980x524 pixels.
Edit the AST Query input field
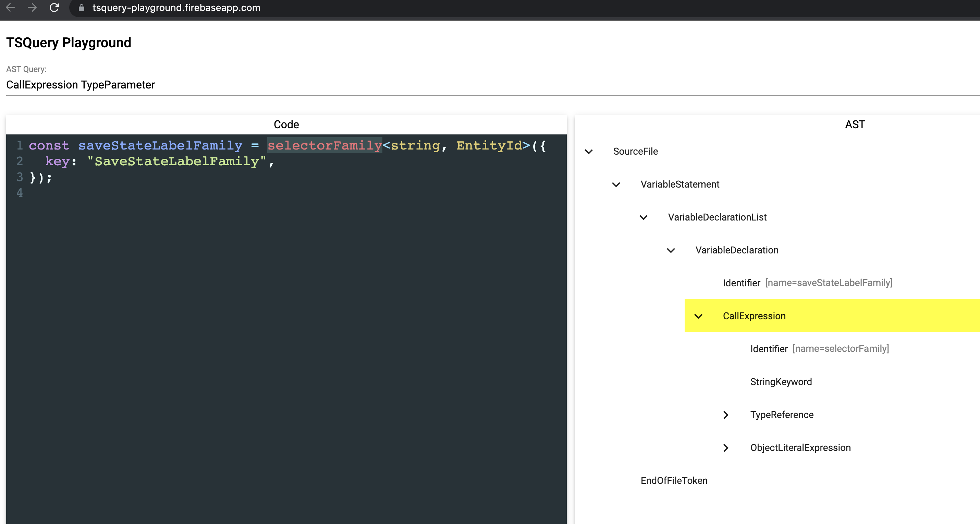[493, 85]
